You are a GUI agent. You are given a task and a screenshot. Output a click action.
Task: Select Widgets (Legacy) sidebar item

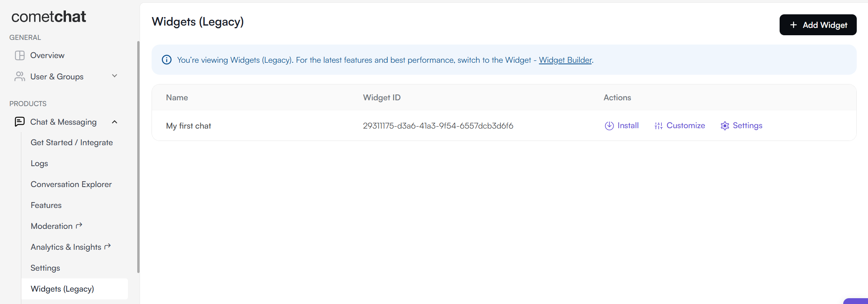point(74,289)
